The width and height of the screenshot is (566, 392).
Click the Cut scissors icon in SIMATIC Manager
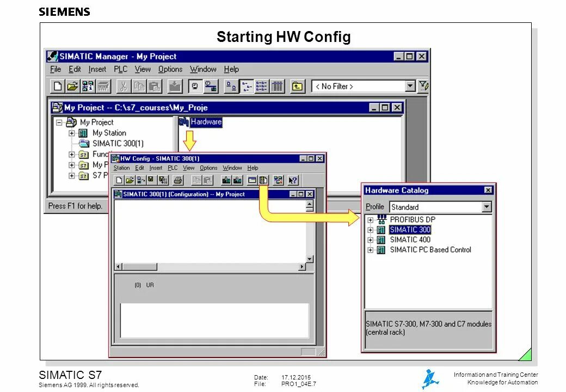tap(124, 86)
